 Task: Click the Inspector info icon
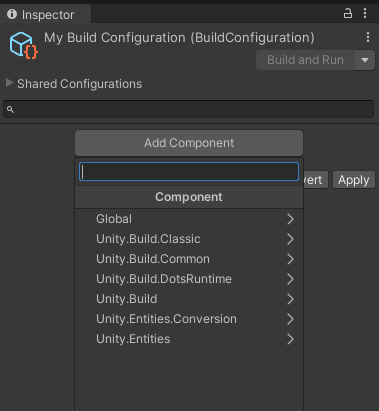click(x=12, y=14)
